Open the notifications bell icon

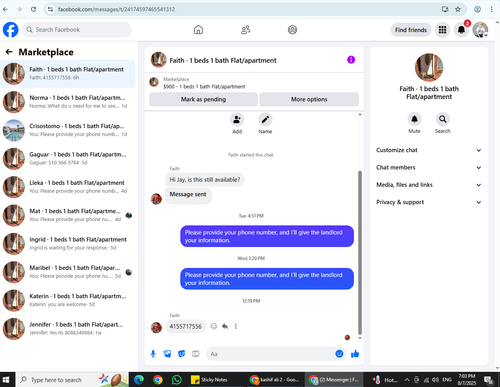tap(461, 30)
